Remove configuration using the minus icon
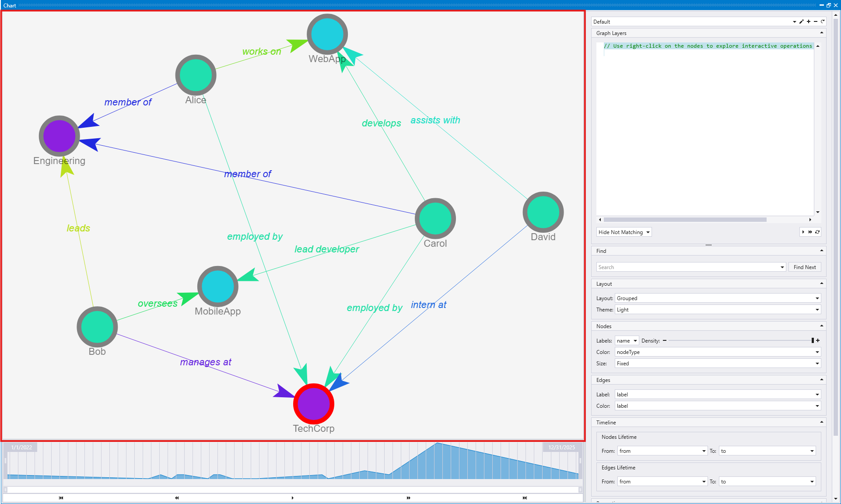 pos(816,21)
